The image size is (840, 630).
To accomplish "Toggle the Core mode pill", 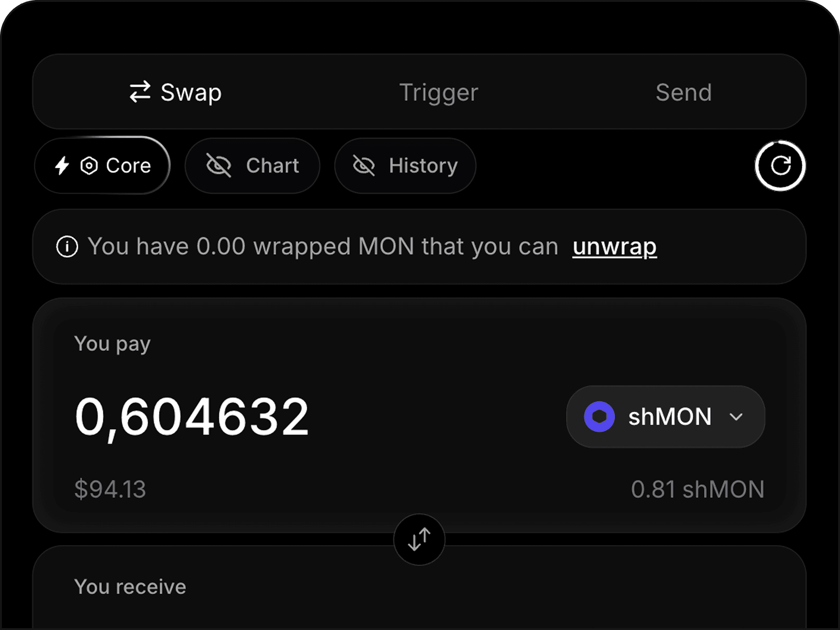I will 102,166.
